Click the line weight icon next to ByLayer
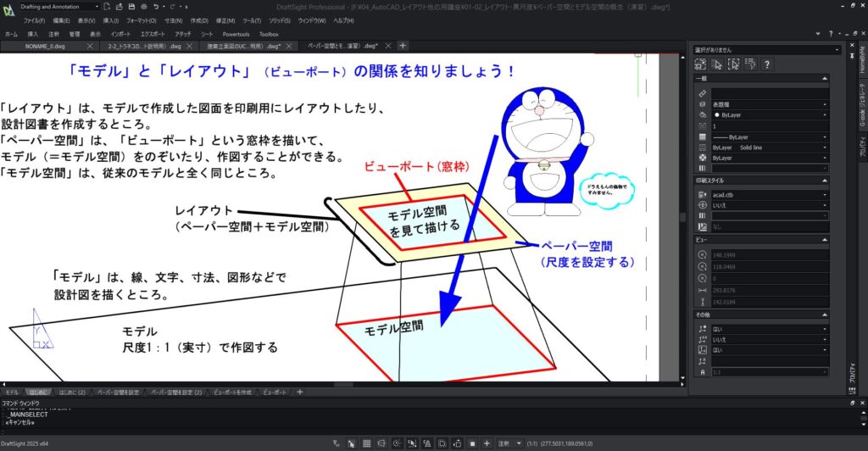The width and height of the screenshot is (868, 451). pyautogui.click(x=702, y=136)
